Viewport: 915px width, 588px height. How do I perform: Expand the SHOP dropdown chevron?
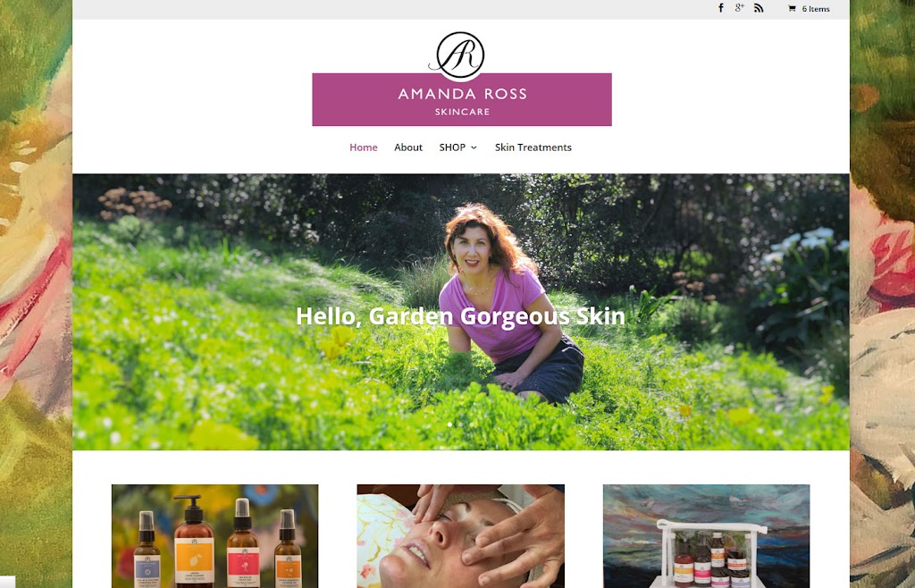click(x=474, y=148)
